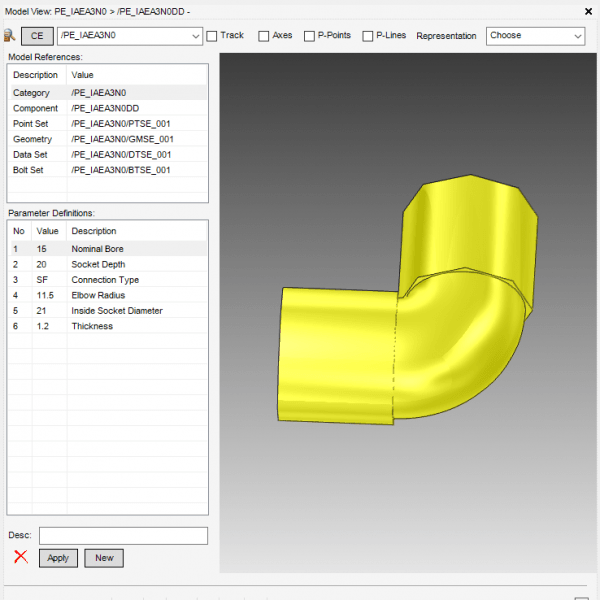The image size is (600, 600).
Task: Select the Nominal Bore parameter row
Action: [107, 248]
